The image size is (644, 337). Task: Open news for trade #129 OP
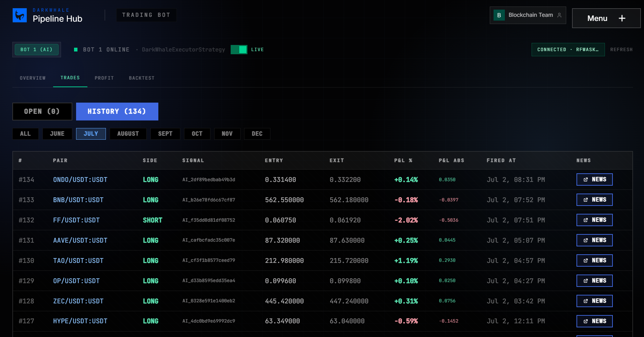coord(594,281)
